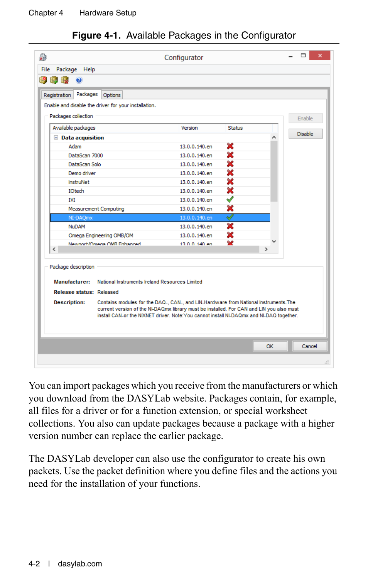
Task: Click the red X status icon for IOtech
Action: tap(230, 191)
